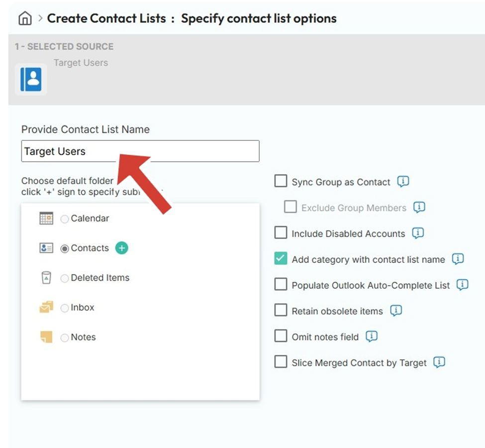
Task: Click the Inbox envelope icon
Action: coord(46,307)
